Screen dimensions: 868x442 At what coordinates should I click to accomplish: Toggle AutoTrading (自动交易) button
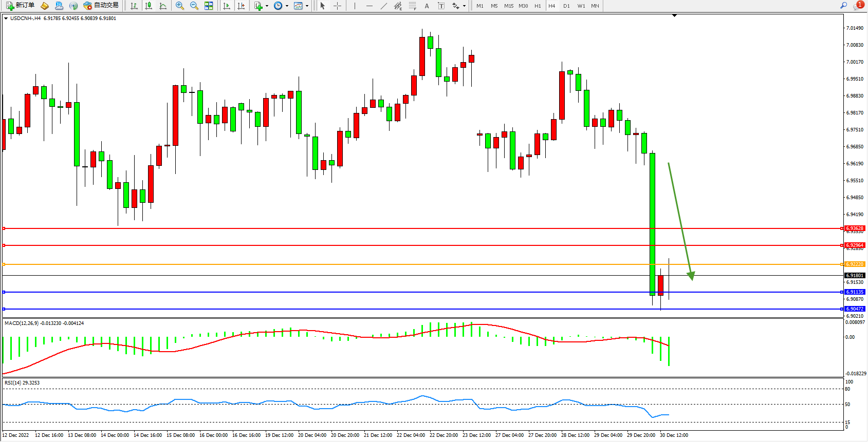[x=101, y=6]
